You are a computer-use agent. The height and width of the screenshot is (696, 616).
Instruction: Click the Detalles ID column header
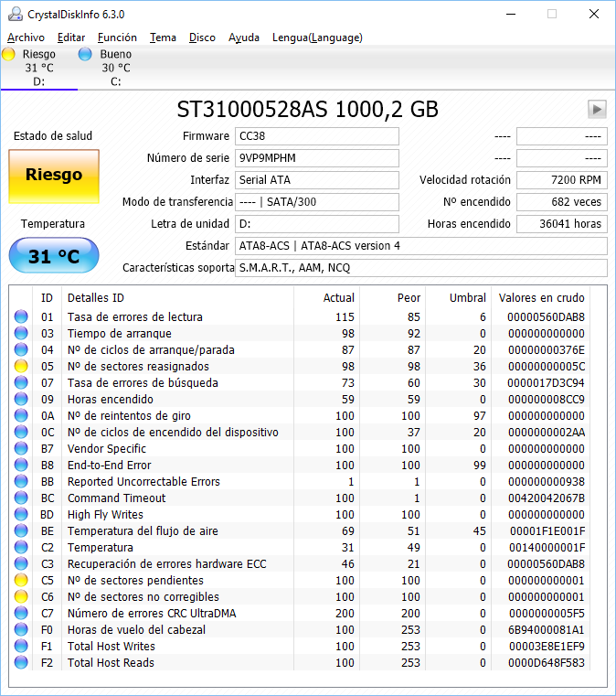(x=177, y=298)
